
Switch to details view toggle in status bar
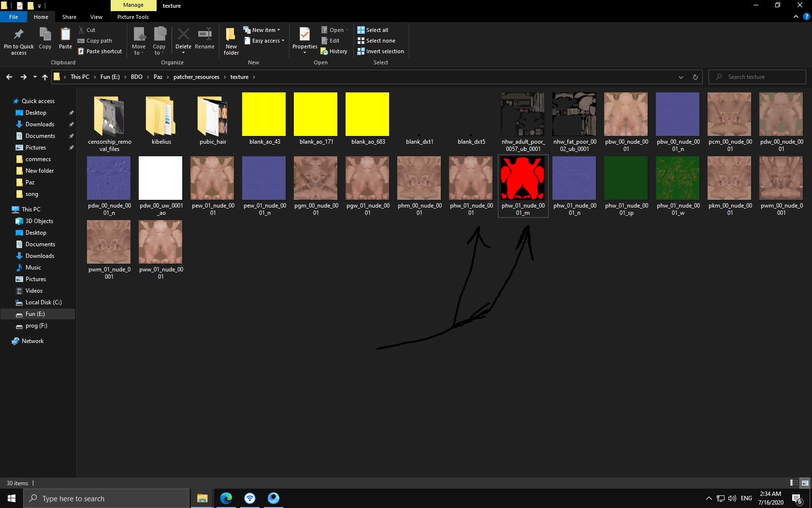coord(794,483)
